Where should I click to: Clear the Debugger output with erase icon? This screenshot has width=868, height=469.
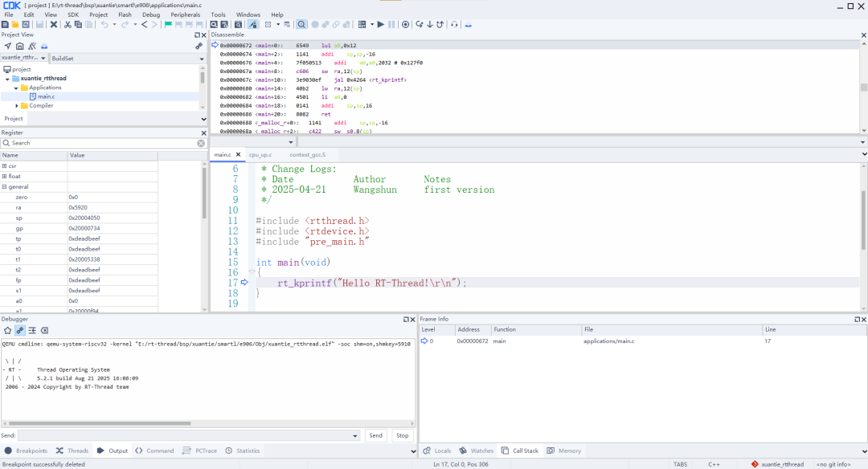pyautogui.click(x=45, y=330)
